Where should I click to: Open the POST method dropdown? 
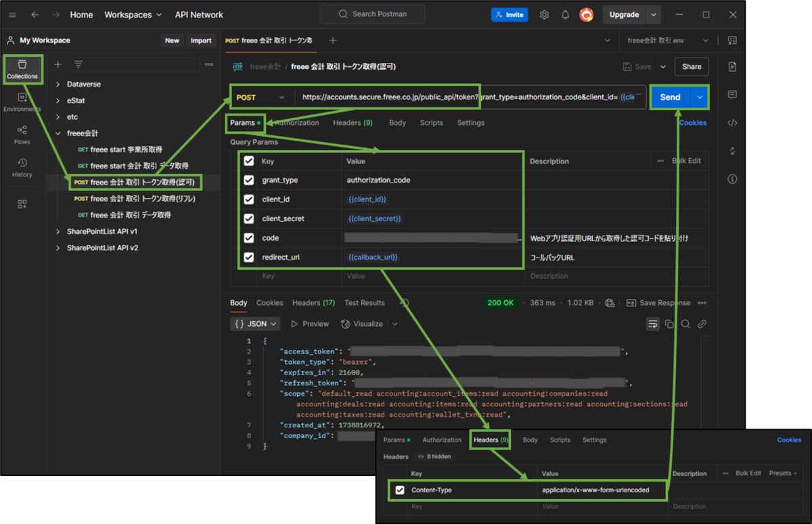click(261, 97)
